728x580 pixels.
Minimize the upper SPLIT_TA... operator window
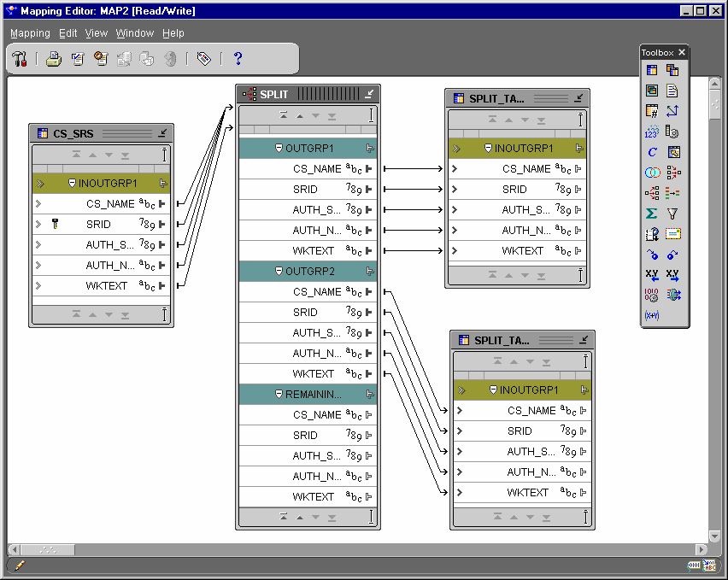(578, 98)
